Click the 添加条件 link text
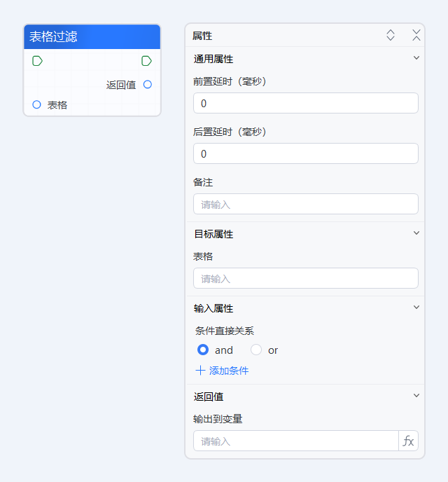Viewport: 448px width, 482px height. [229, 371]
